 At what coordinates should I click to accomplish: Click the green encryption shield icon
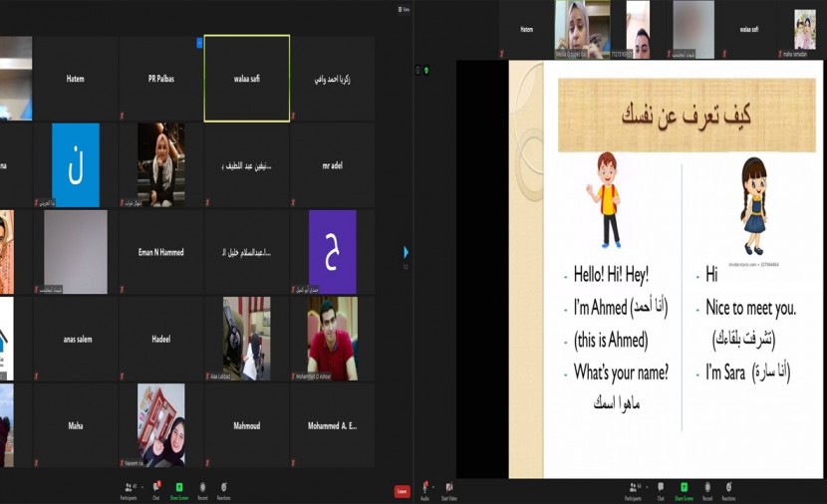pos(426,70)
